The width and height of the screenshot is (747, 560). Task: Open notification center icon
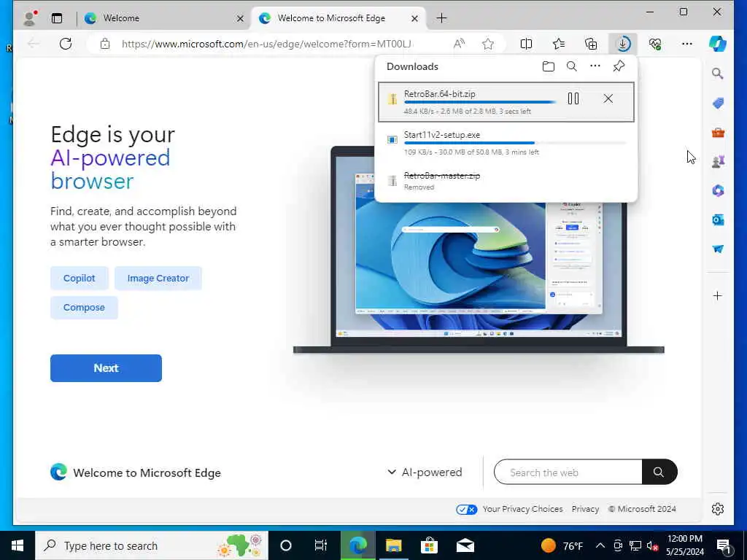[x=724, y=546]
